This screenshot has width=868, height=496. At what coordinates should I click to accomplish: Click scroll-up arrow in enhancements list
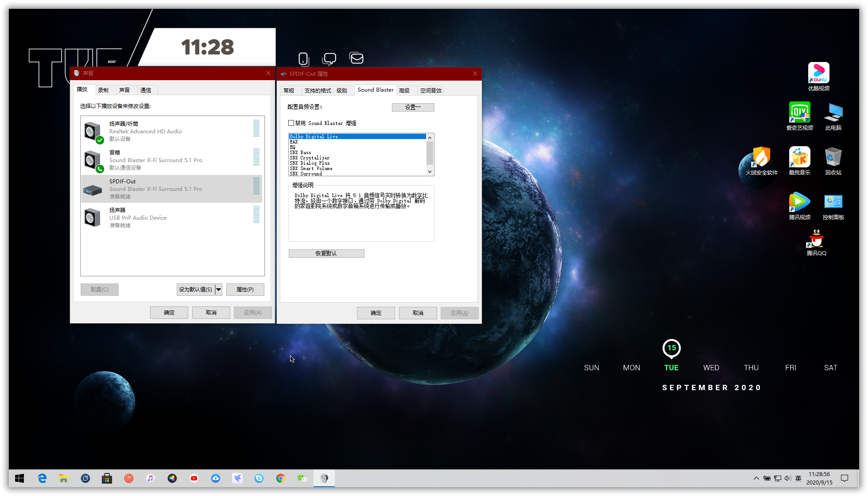(430, 137)
